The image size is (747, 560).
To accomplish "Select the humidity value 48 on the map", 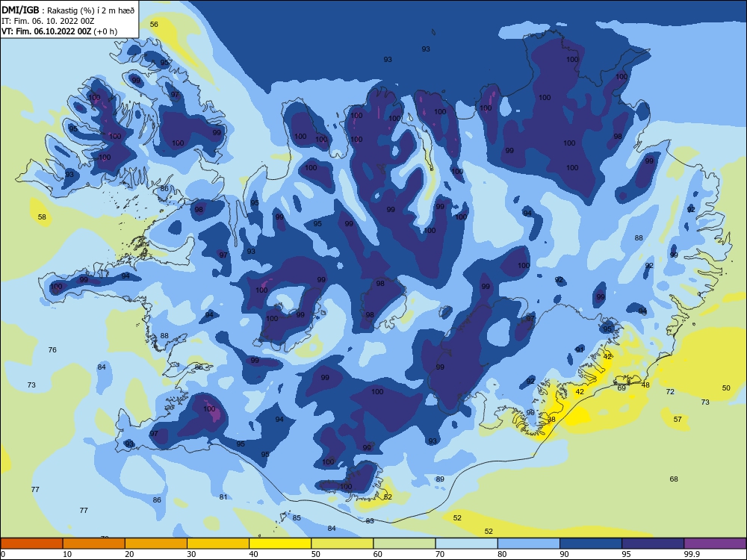I will point(645,385).
